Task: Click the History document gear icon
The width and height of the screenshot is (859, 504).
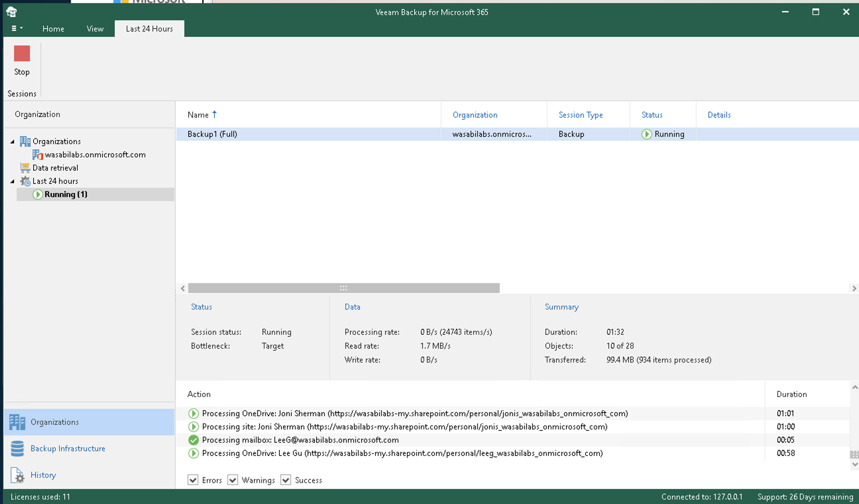Action: (x=17, y=476)
